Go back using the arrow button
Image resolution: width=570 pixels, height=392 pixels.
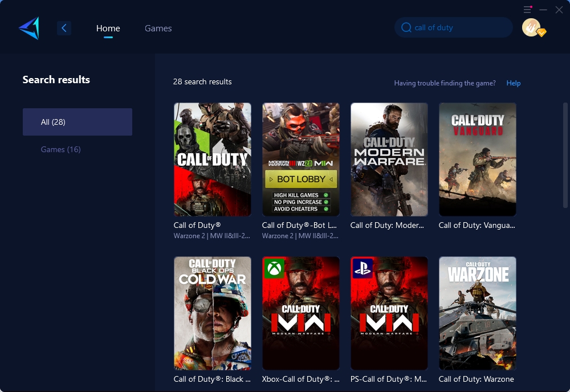(64, 28)
